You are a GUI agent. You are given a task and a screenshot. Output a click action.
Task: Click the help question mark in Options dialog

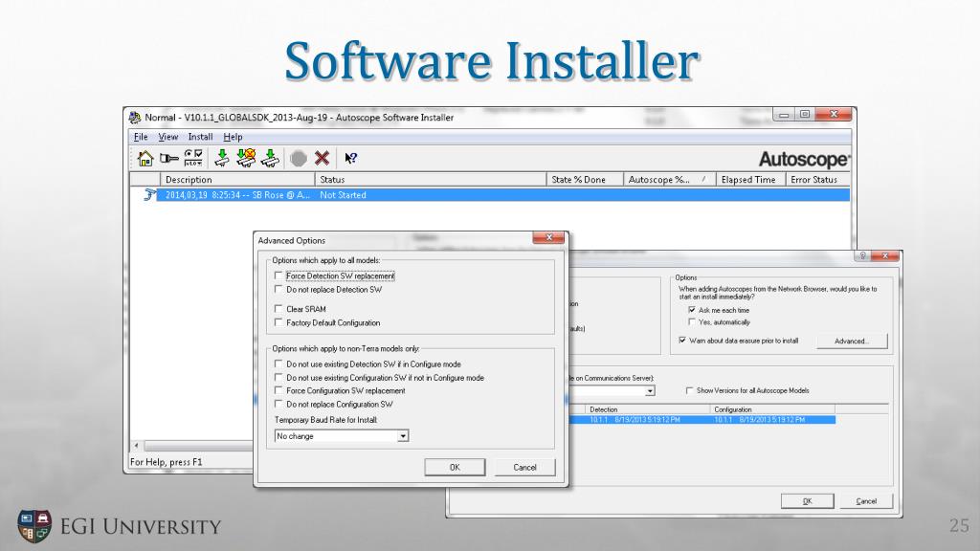tap(862, 256)
